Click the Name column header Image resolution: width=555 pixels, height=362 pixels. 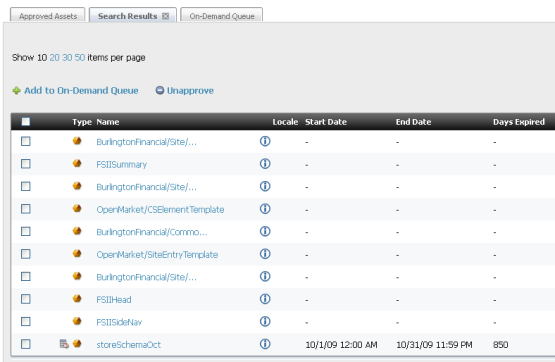pos(108,122)
